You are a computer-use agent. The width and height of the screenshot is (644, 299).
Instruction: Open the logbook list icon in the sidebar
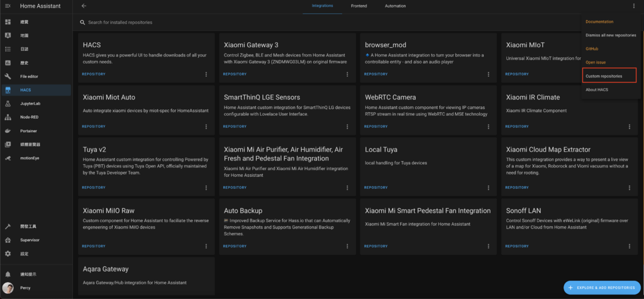coord(8,49)
